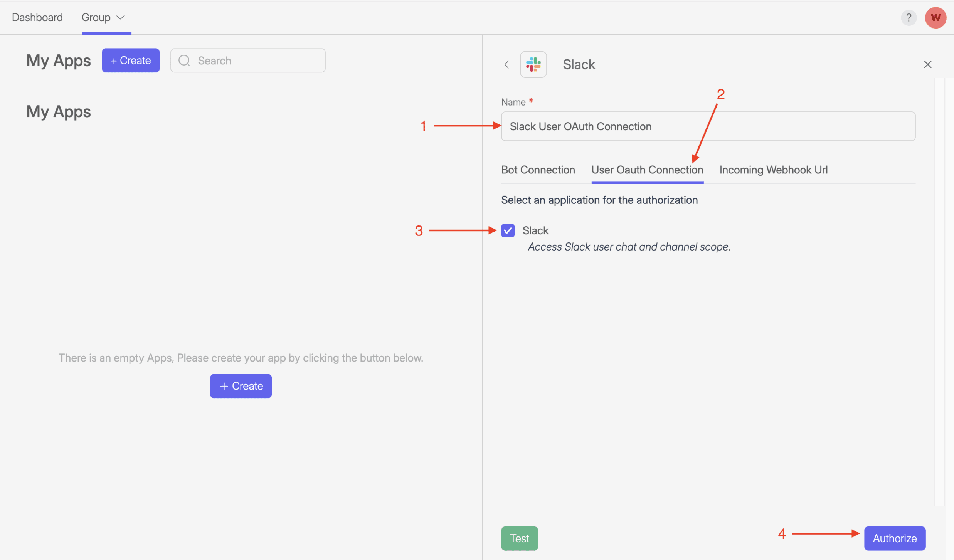Click the Slack logo icon
Screen dimensions: 954x560
coord(533,64)
